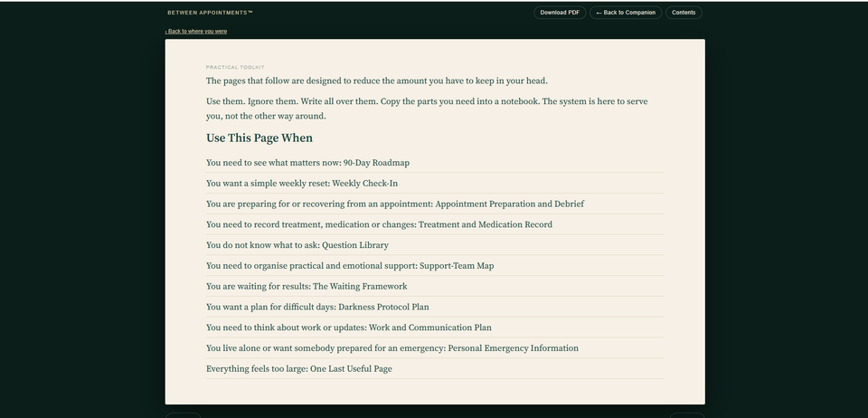This screenshot has width=868, height=418.
Task: Click the paragraph starting 'Use them. Ignore them.'
Action: (427, 109)
